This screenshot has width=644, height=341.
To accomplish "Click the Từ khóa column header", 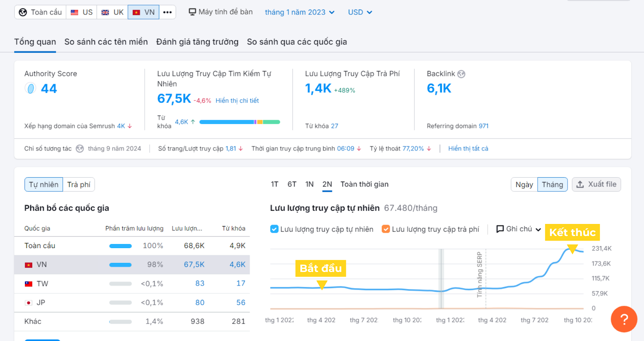I will coord(233,228).
